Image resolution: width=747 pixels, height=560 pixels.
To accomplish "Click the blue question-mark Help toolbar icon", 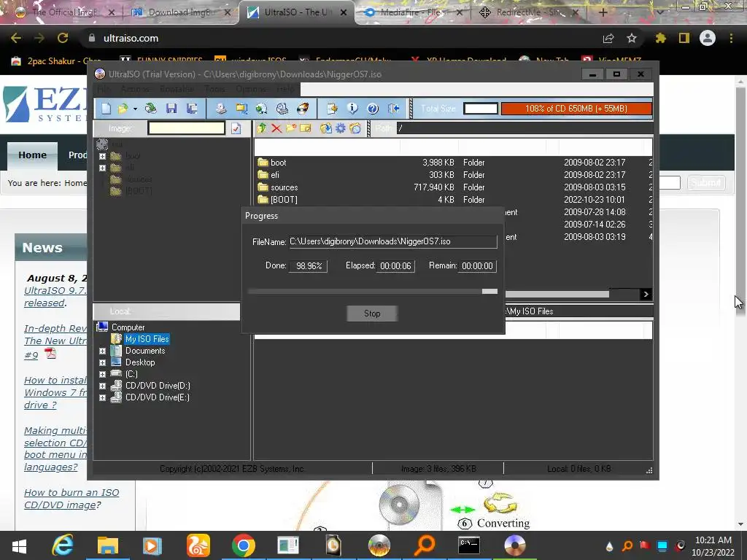I will (373, 109).
